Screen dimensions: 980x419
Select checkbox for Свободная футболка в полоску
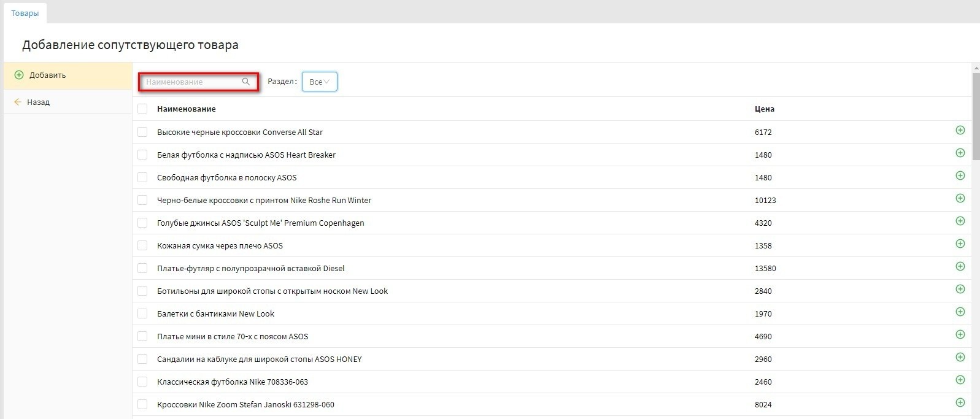(142, 177)
